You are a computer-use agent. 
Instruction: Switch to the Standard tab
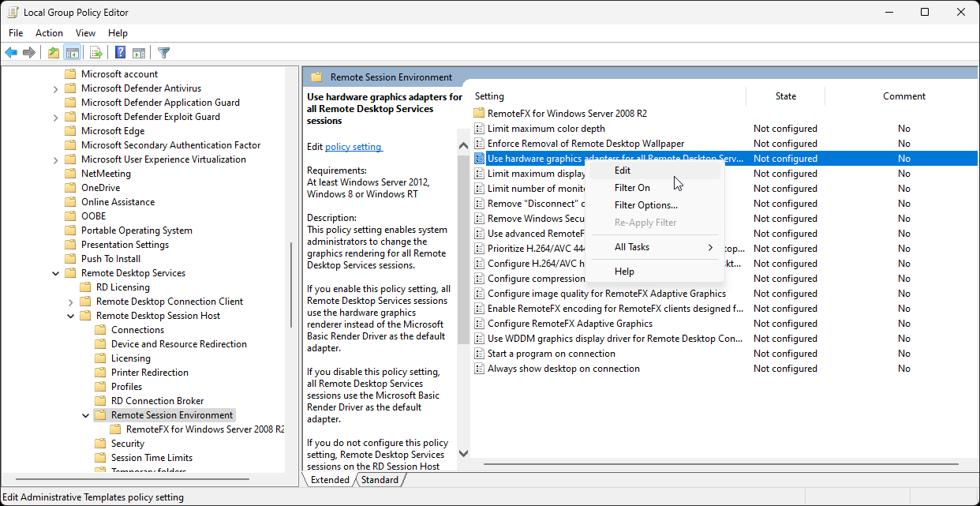click(379, 479)
